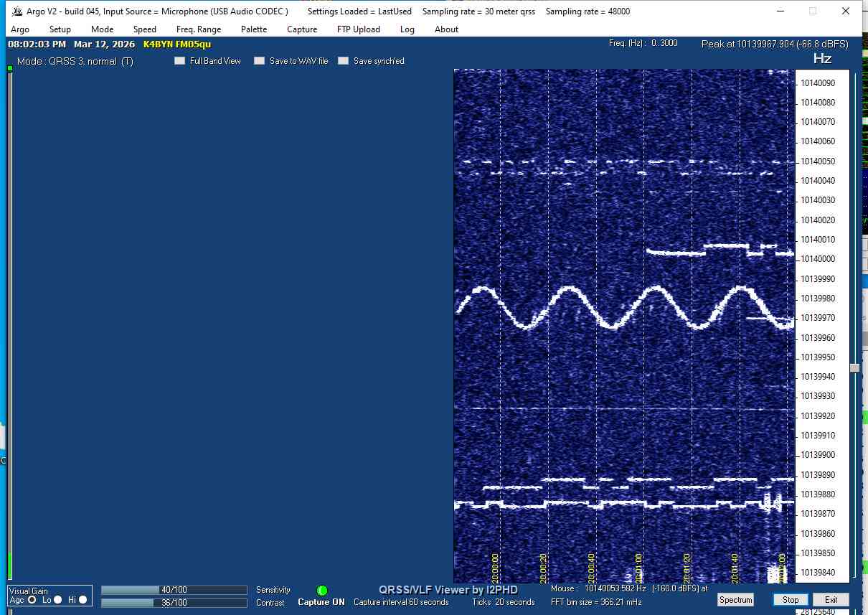
Task: Enable the Full Band View checkbox
Action: point(180,61)
